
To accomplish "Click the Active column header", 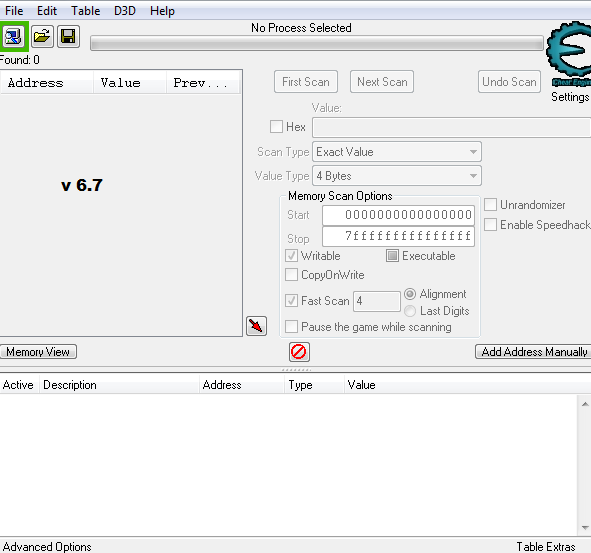I will [x=19, y=385].
